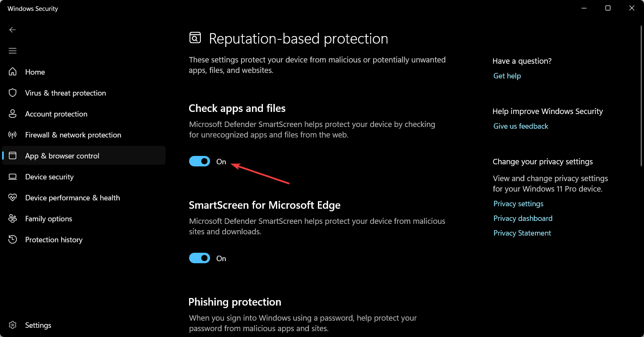Select App & browser control menu item
The image size is (644, 337).
click(x=62, y=156)
